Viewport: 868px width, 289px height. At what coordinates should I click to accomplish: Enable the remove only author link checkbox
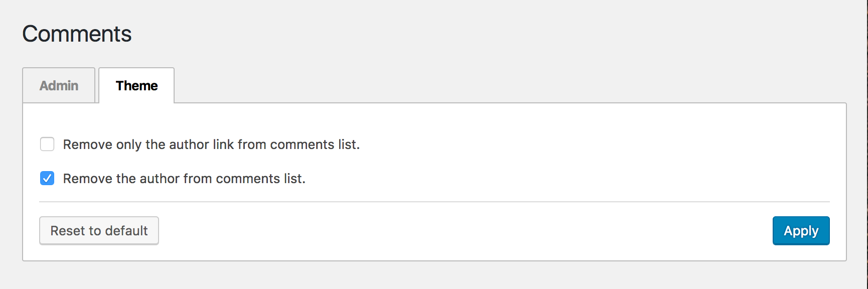[47, 144]
